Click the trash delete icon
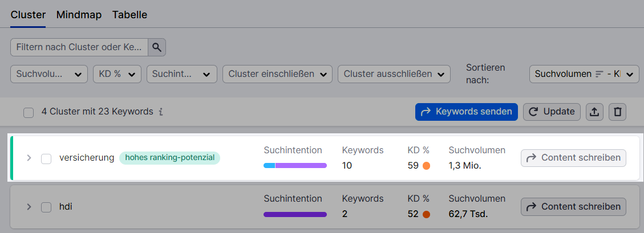The image size is (644, 233). (x=617, y=112)
